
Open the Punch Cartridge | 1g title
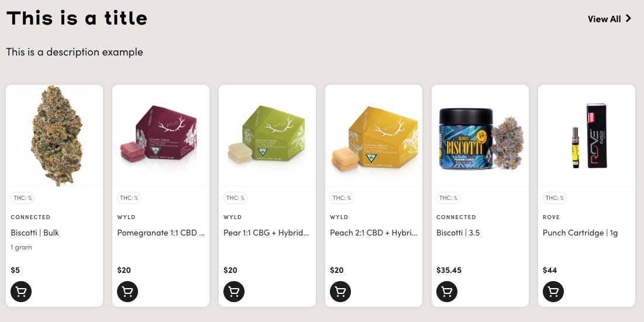click(580, 233)
